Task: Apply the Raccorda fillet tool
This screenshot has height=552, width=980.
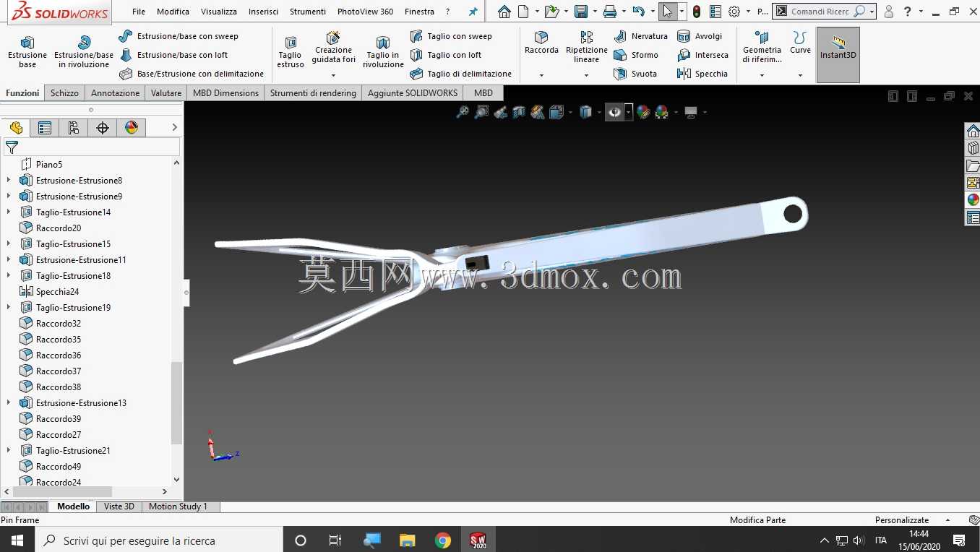Action: pyautogui.click(x=541, y=43)
